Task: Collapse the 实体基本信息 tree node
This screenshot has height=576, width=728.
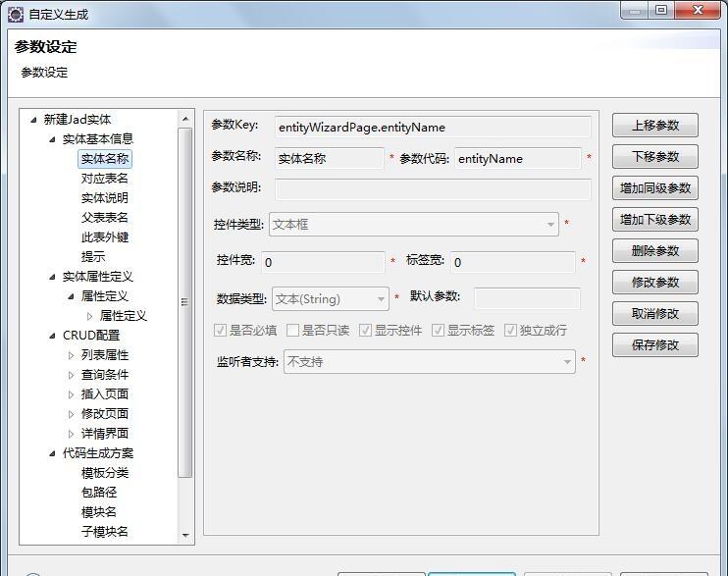Action: [x=52, y=139]
